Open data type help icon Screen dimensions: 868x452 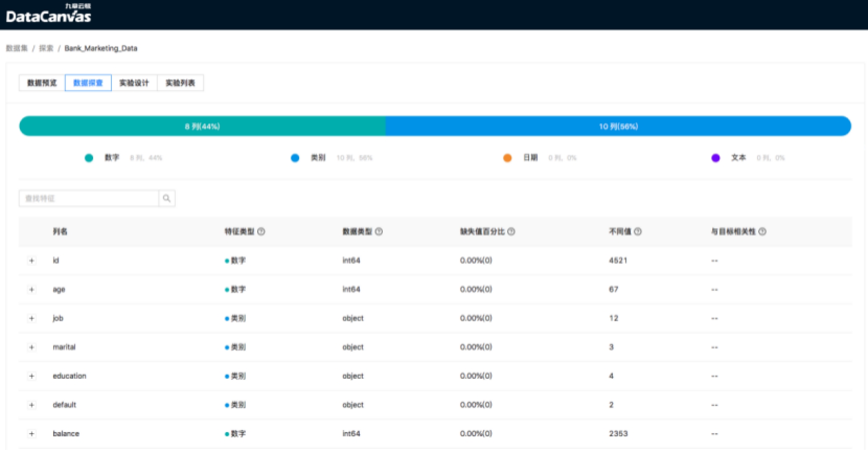pos(379,231)
